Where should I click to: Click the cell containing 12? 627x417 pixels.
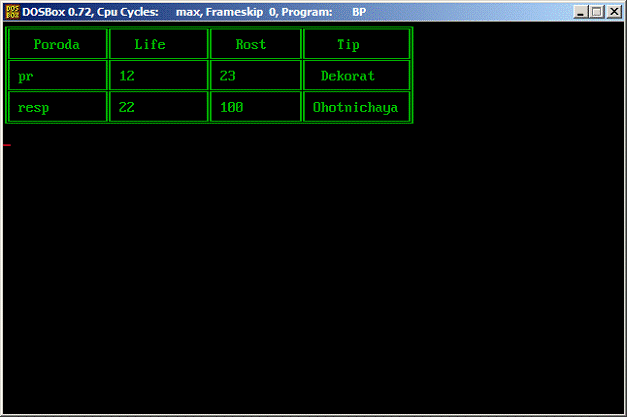[158, 75]
